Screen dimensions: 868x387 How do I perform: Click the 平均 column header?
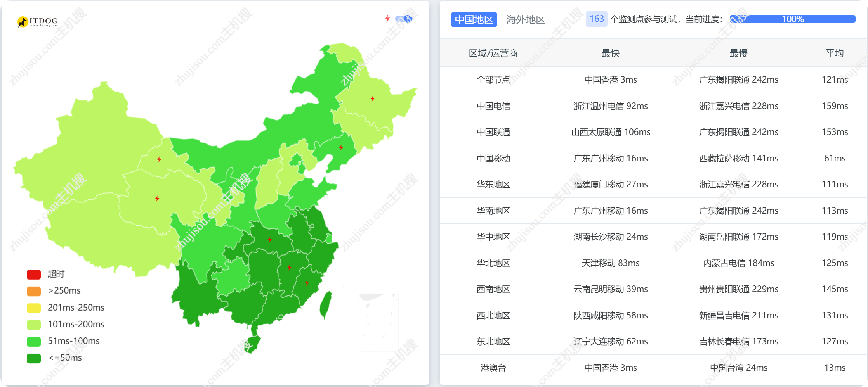(x=834, y=53)
